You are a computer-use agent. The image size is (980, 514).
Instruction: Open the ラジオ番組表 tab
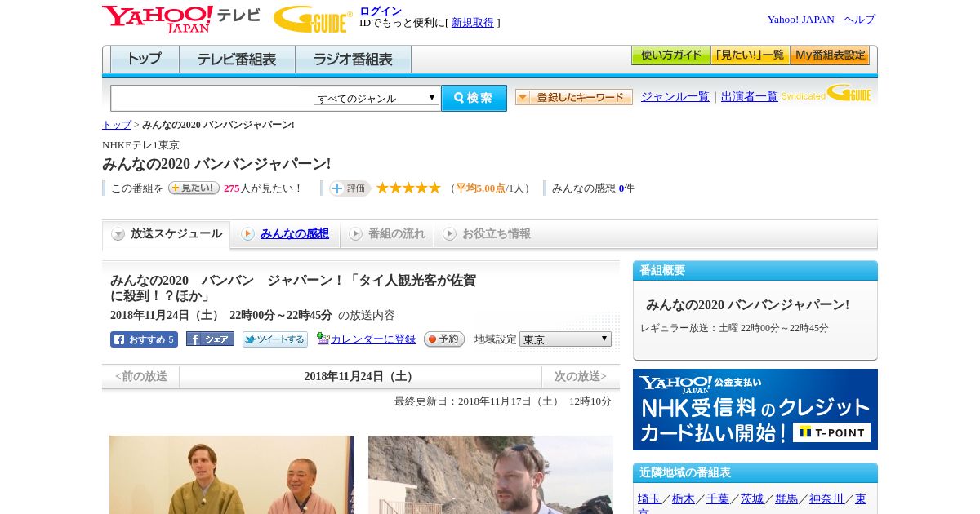[353, 60]
